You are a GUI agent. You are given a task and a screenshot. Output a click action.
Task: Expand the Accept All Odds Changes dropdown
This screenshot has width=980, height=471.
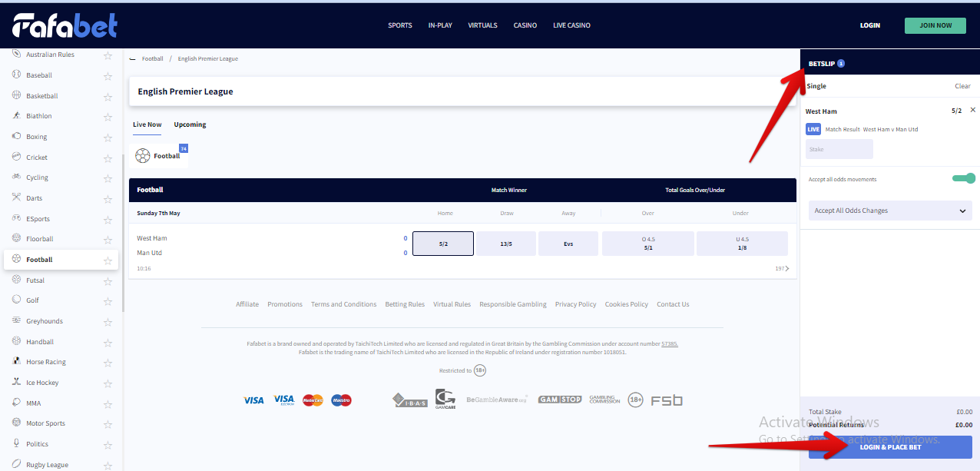coord(890,211)
